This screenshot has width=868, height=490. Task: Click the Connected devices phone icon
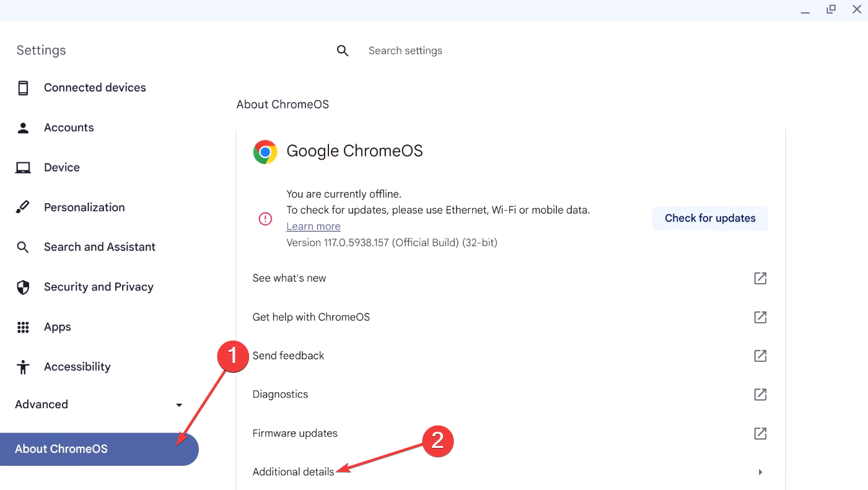[23, 88]
